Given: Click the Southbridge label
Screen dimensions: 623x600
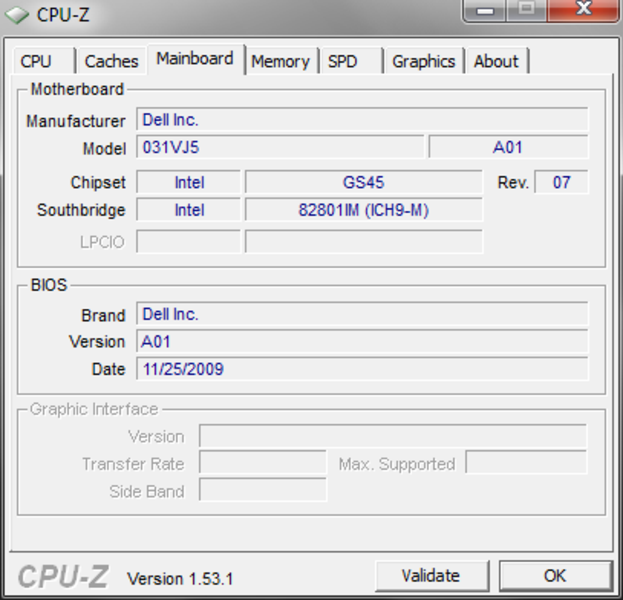Looking at the screenshot, I should [81, 210].
